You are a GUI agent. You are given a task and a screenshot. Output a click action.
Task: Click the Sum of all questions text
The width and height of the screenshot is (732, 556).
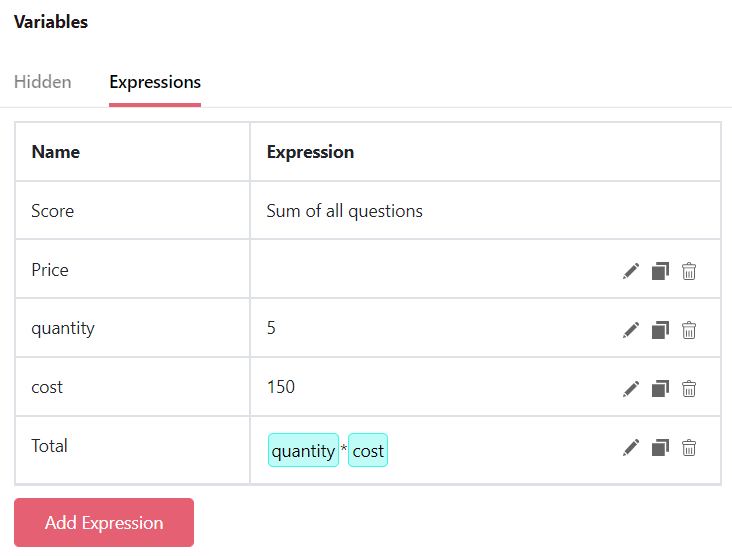click(345, 211)
